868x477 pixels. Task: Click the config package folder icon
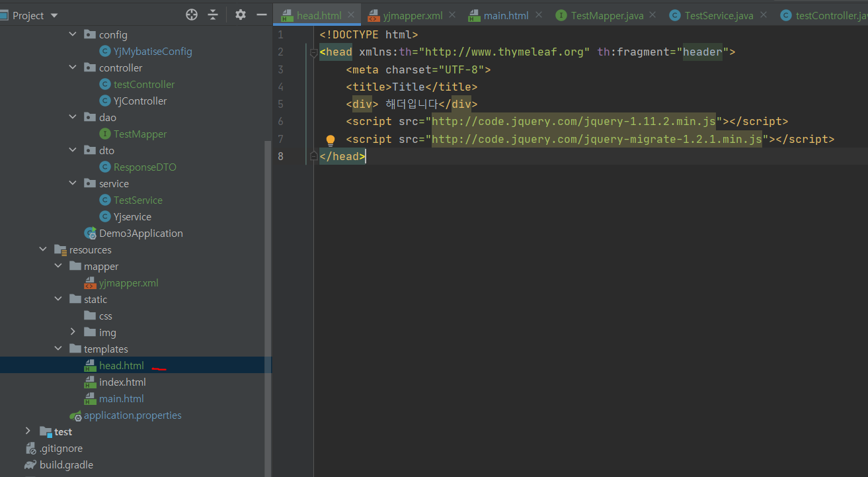click(90, 34)
